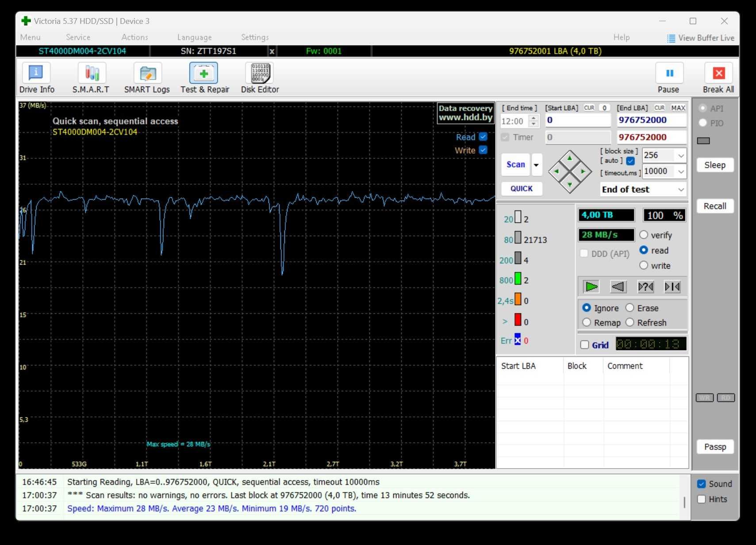Click the Start LBA input field
The height and width of the screenshot is (545, 756).
(x=578, y=120)
